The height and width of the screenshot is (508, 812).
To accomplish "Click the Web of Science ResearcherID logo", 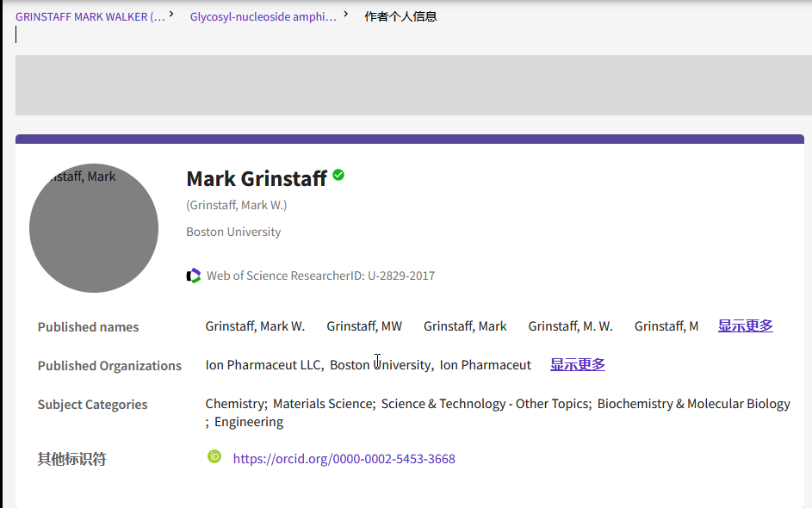I will [194, 276].
